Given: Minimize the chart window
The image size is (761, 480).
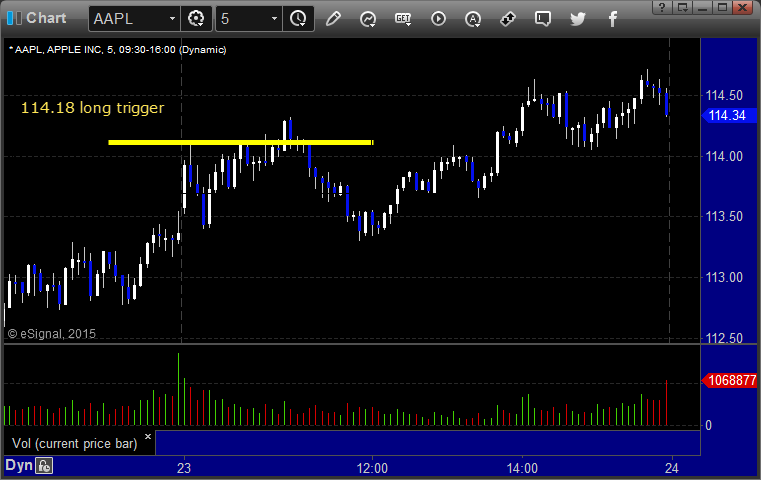Looking at the screenshot, I should (x=702, y=7).
